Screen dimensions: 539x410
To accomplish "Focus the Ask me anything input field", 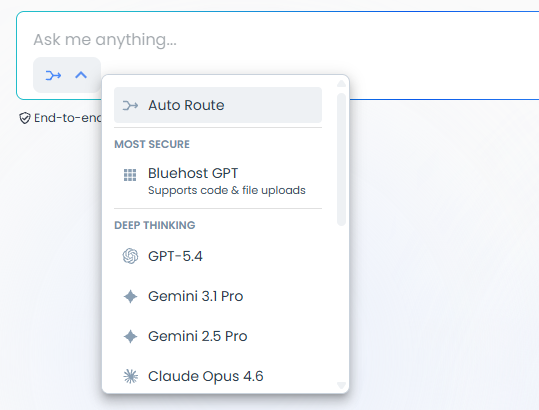I will 275,40.
